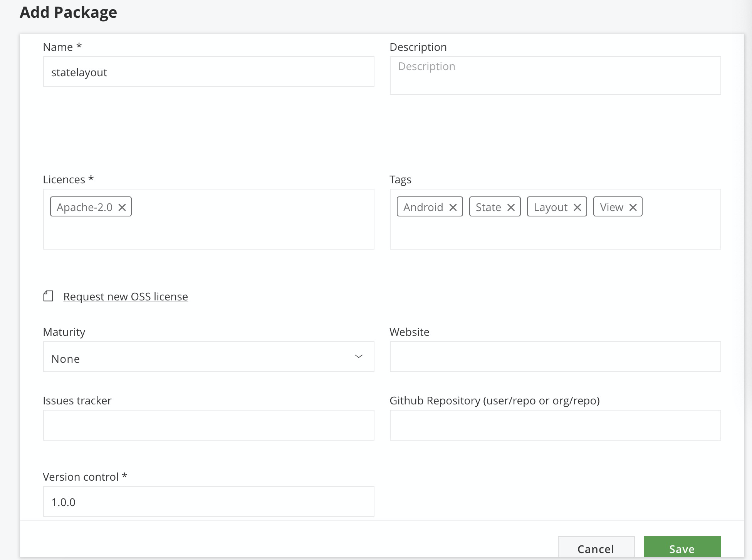Remove the Layout tag
The width and height of the screenshot is (752, 560).
[x=577, y=207]
